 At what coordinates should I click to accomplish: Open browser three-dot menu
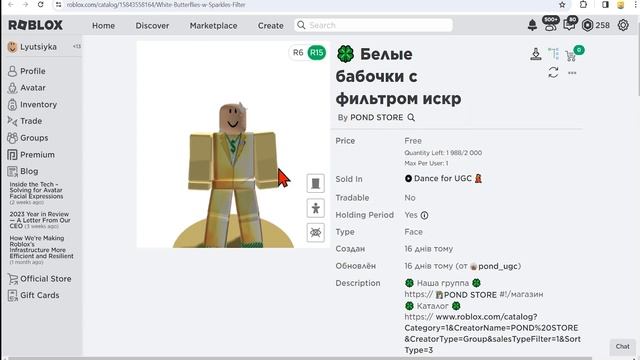(636, 4)
